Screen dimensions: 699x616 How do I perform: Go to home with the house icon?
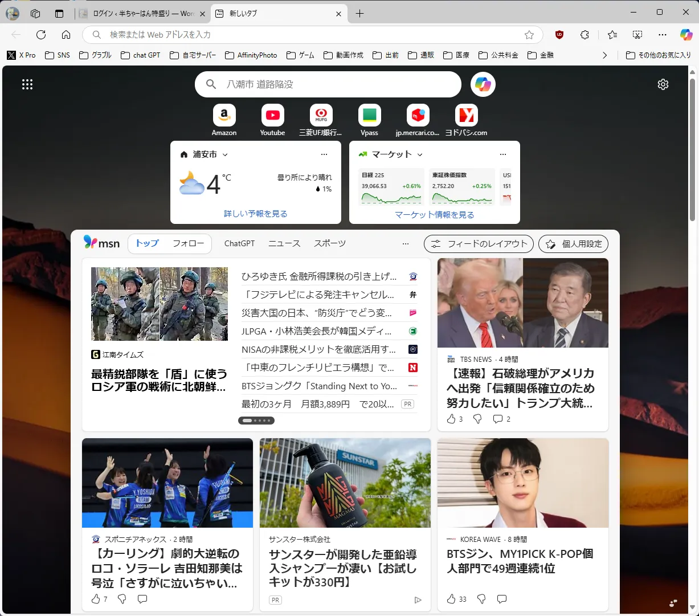coord(66,35)
